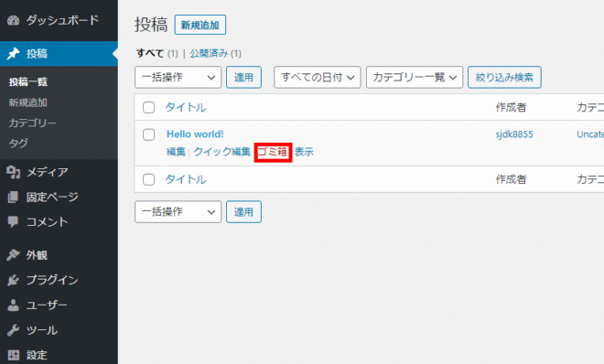The width and height of the screenshot is (604, 364).
Task: Expand the top 一括操作 bulk actions dropdown
Action: click(178, 78)
